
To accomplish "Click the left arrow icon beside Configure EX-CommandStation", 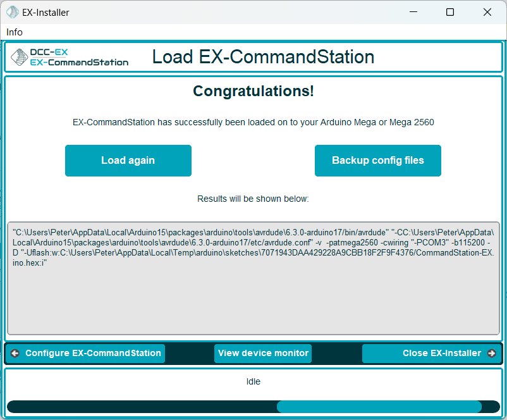I will (x=15, y=353).
